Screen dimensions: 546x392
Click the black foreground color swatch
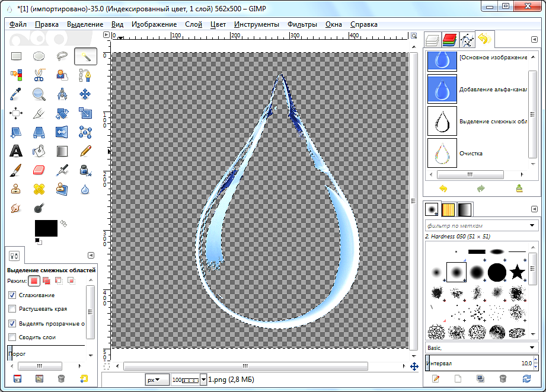pos(46,228)
